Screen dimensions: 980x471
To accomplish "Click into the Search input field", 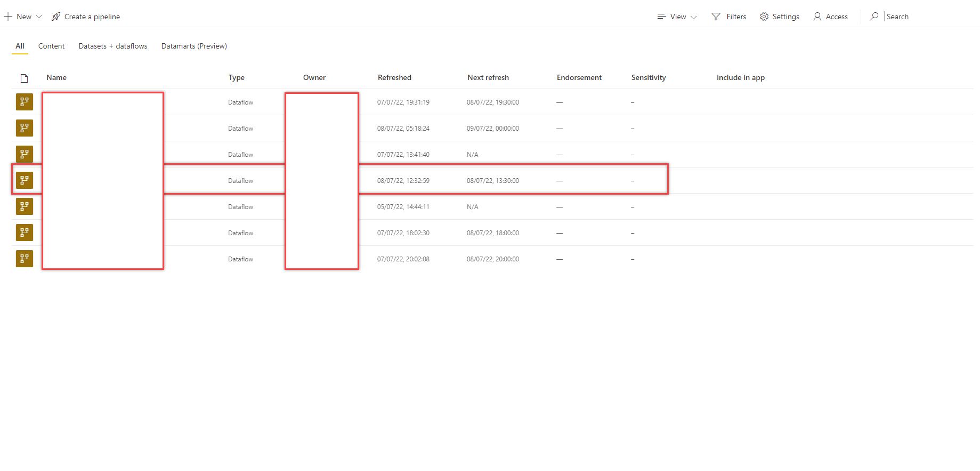I will pyautogui.click(x=928, y=17).
